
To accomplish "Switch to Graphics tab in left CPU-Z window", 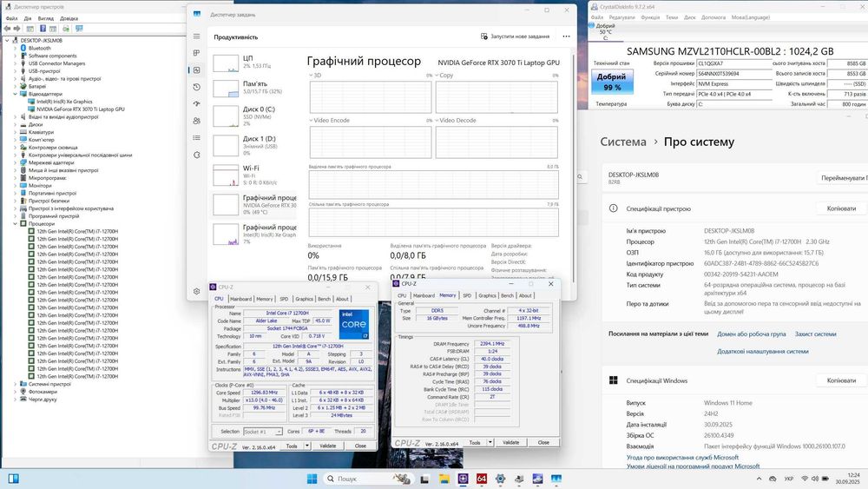I will [x=304, y=299].
